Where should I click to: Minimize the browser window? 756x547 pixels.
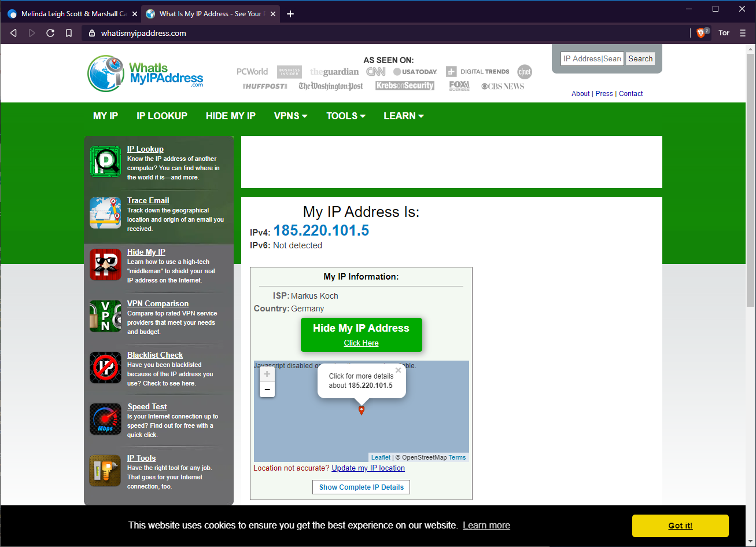click(689, 9)
